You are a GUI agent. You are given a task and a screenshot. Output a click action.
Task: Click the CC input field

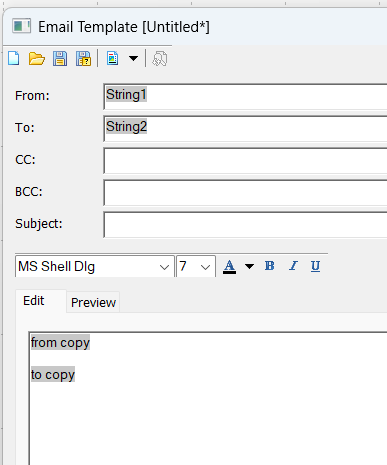[246, 161]
